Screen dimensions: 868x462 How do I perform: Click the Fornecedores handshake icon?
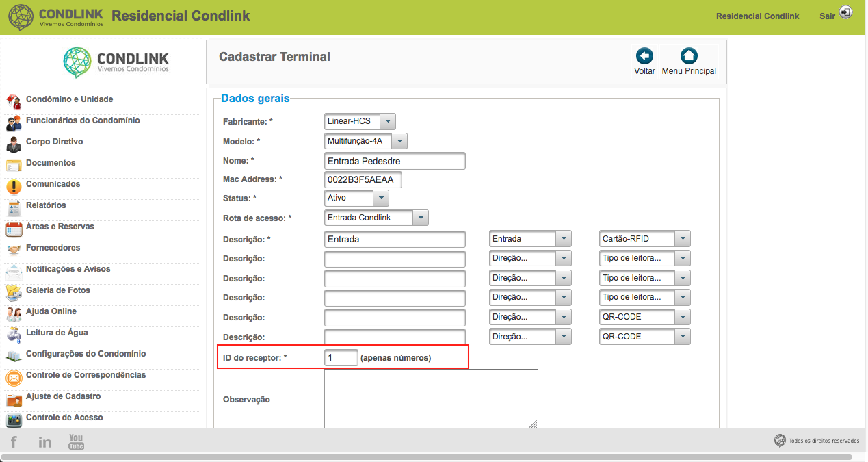[x=14, y=251]
